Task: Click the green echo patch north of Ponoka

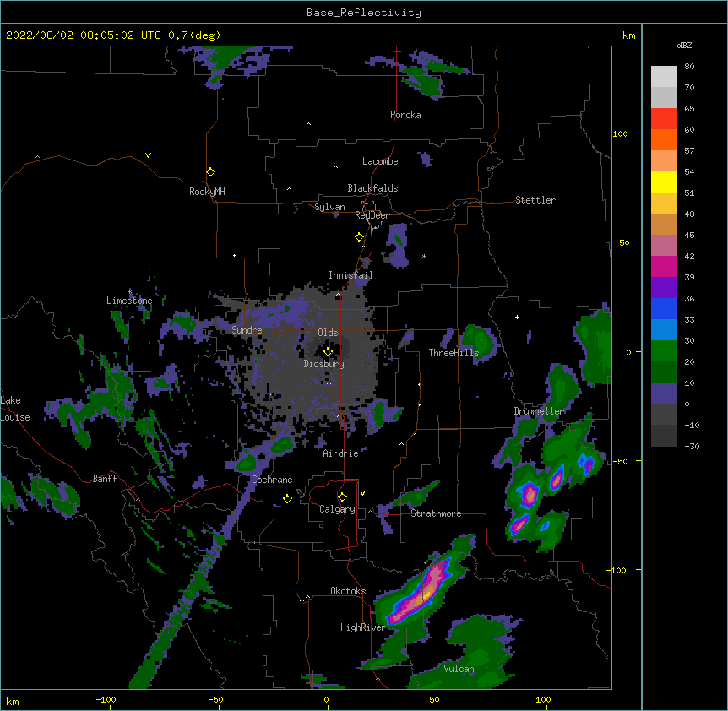Action: tap(423, 83)
